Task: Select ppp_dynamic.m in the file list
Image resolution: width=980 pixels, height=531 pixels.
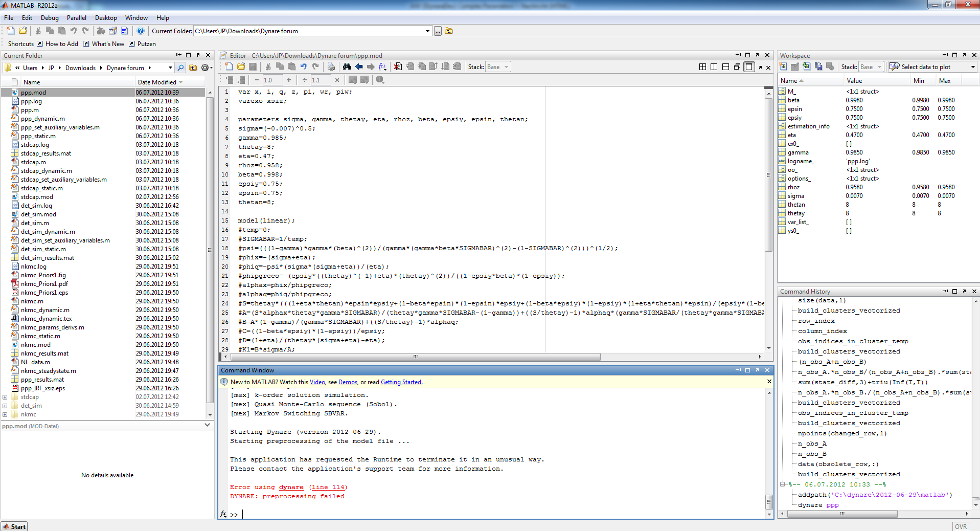Action: [43, 119]
